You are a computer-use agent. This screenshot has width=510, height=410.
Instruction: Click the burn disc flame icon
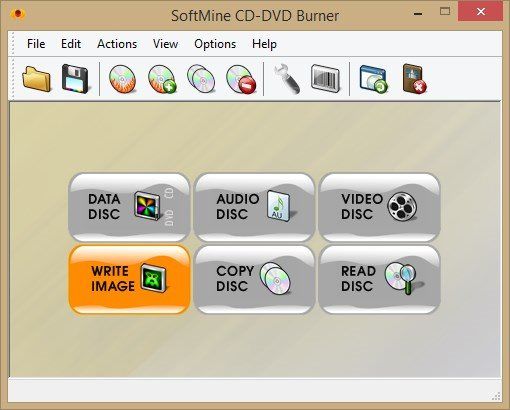pos(122,79)
